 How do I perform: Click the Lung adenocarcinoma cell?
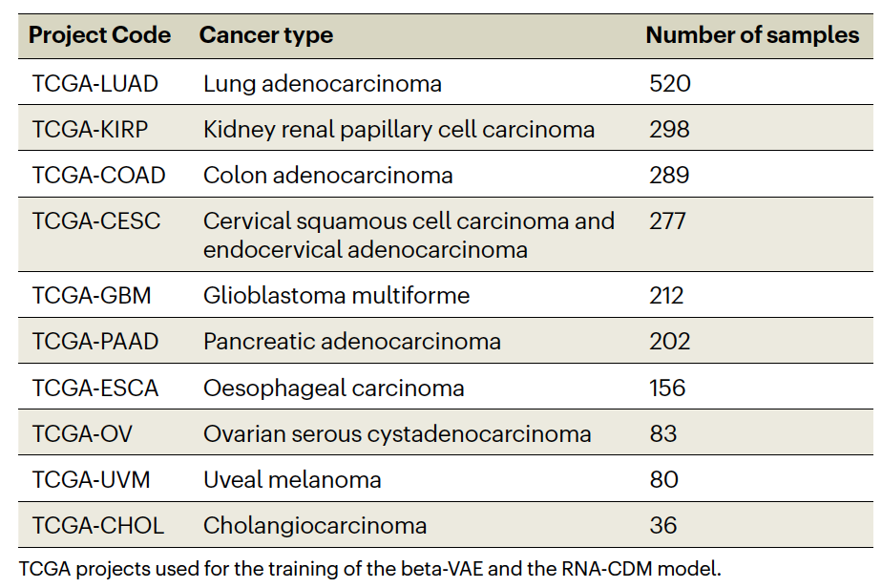tap(323, 84)
